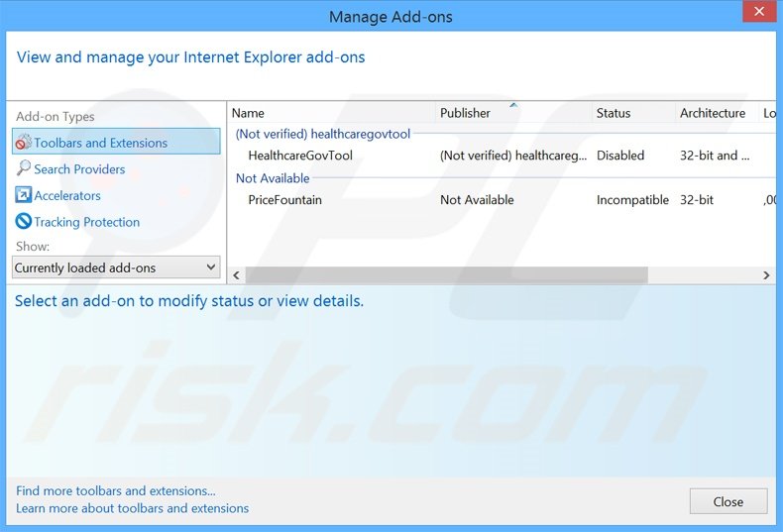Click the Accelerators arrow icon

(23, 194)
